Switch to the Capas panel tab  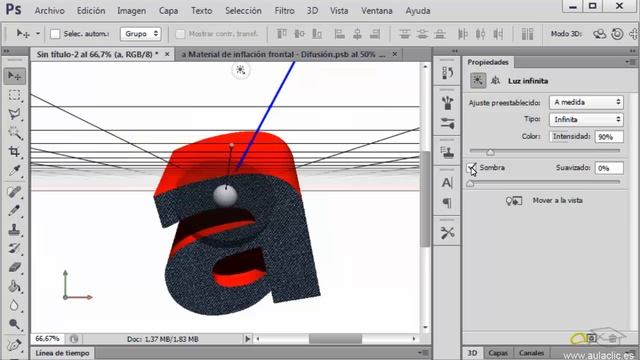click(498, 353)
